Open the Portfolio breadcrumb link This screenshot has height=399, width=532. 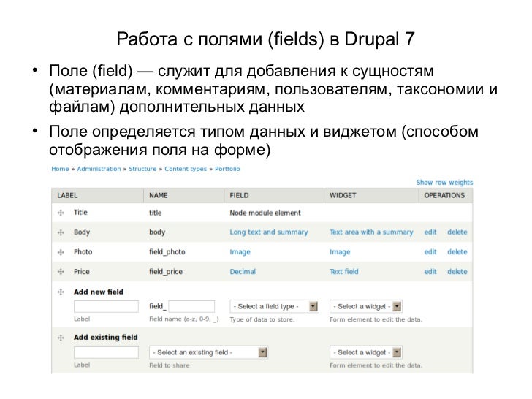(x=227, y=169)
